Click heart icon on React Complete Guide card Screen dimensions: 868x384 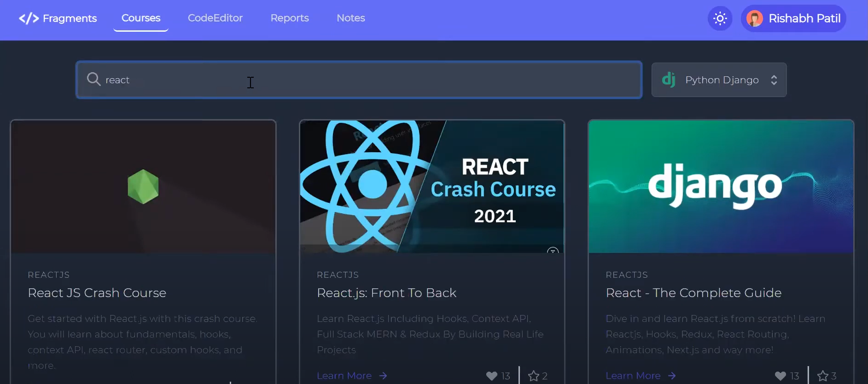click(781, 376)
